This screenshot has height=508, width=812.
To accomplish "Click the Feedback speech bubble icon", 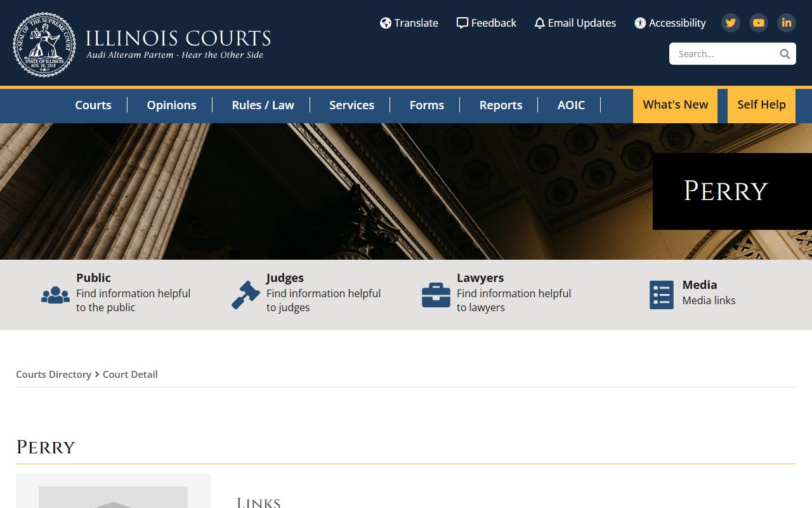I will click(x=462, y=23).
